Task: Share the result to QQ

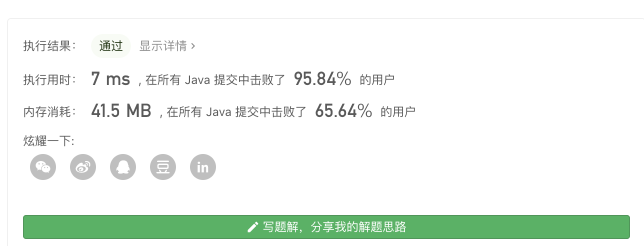Action: click(x=123, y=167)
